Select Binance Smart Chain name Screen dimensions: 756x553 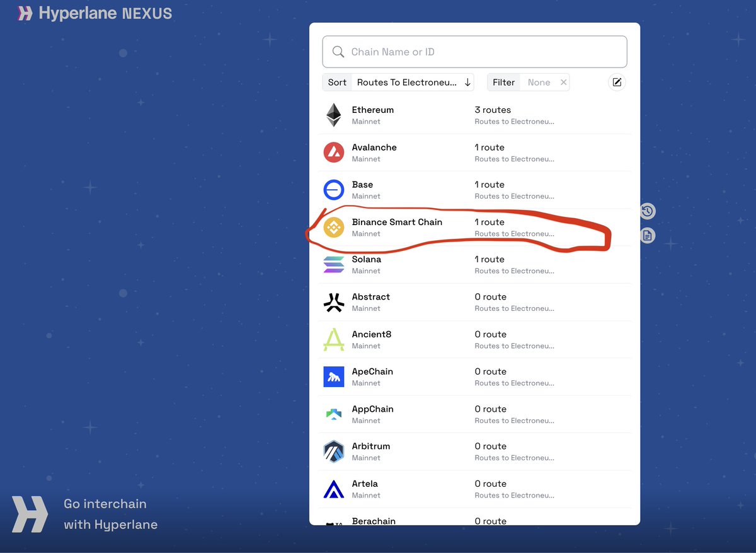397,222
